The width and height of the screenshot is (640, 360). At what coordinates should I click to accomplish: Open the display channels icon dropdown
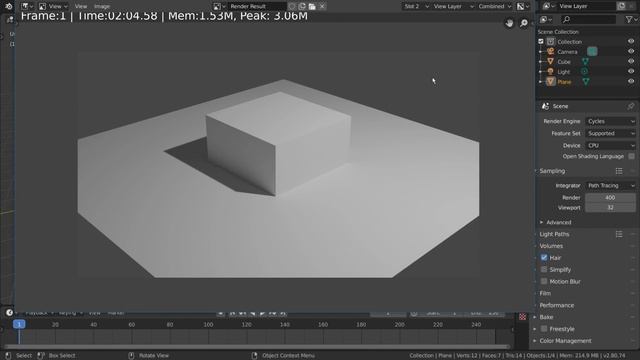pyautogui.click(x=523, y=6)
